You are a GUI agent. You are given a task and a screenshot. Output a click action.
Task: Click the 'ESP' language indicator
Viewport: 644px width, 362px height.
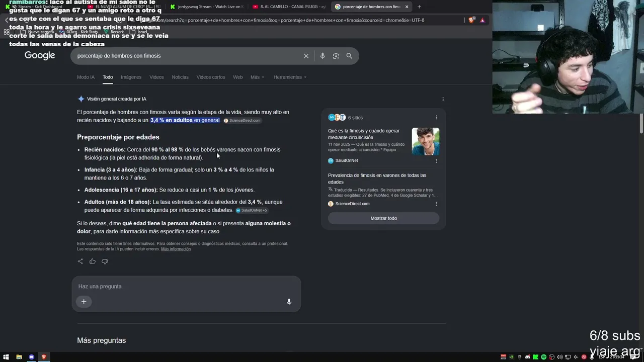click(x=602, y=357)
